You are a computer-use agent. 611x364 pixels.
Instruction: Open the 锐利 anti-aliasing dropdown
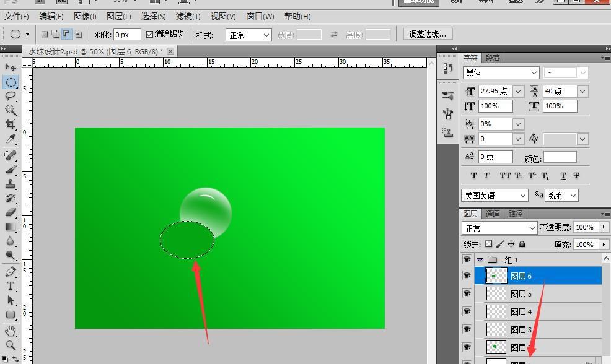[561, 196]
